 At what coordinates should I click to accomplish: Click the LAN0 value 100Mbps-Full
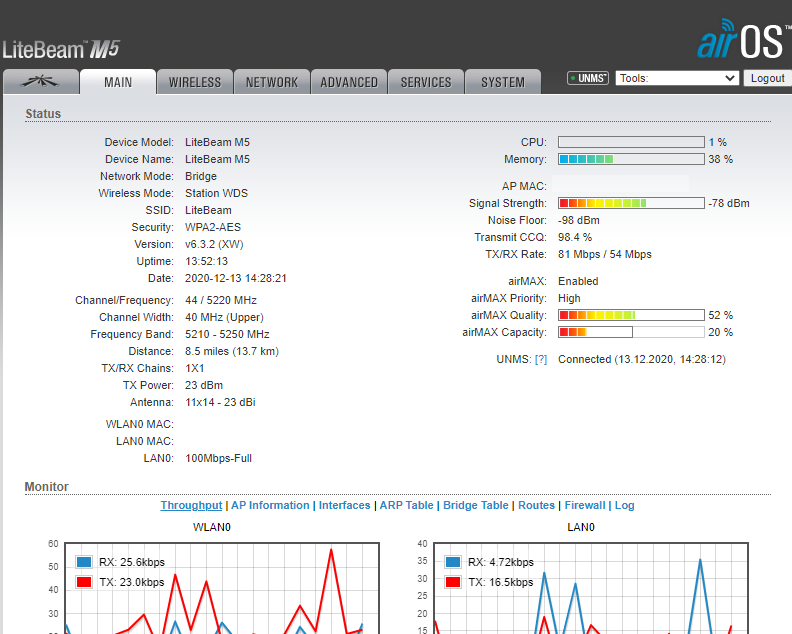coord(218,458)
